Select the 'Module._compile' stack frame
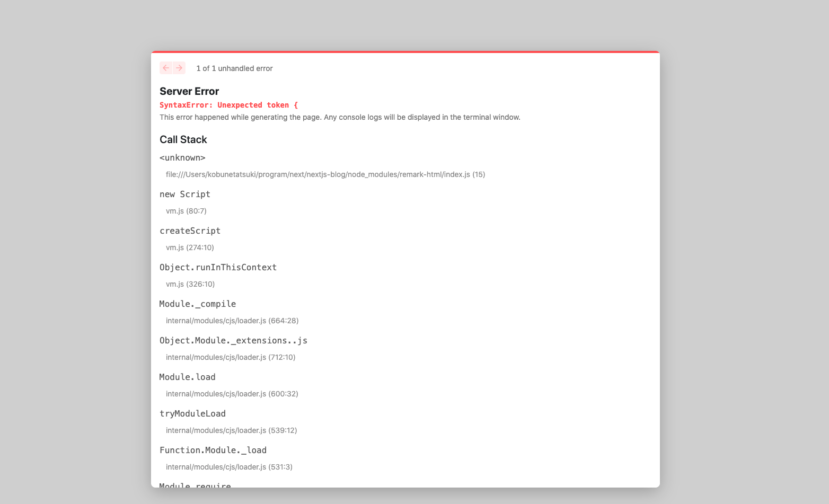The image size is (829, 504). pyautogui.click(x=198, y=304)
